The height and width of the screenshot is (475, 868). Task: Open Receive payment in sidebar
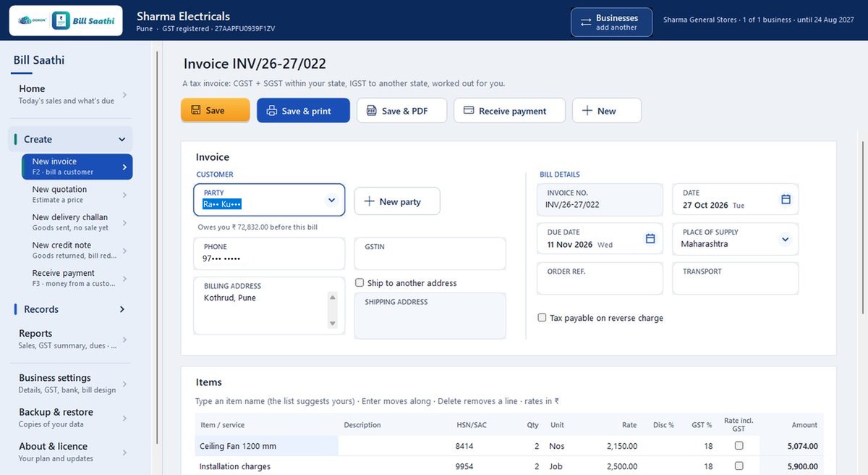tap(77, 278)
